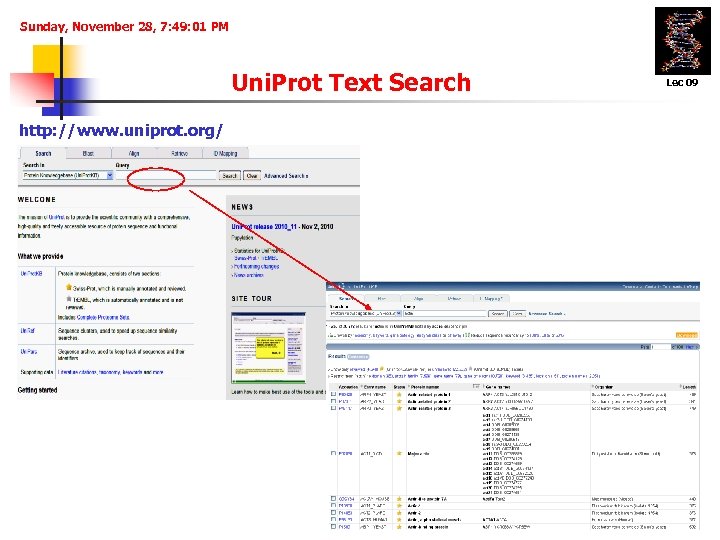The width and height of the screenshot is (720, 540).
Task: Open the Retrieve tab on the homepage
Action: click(180, 153)
